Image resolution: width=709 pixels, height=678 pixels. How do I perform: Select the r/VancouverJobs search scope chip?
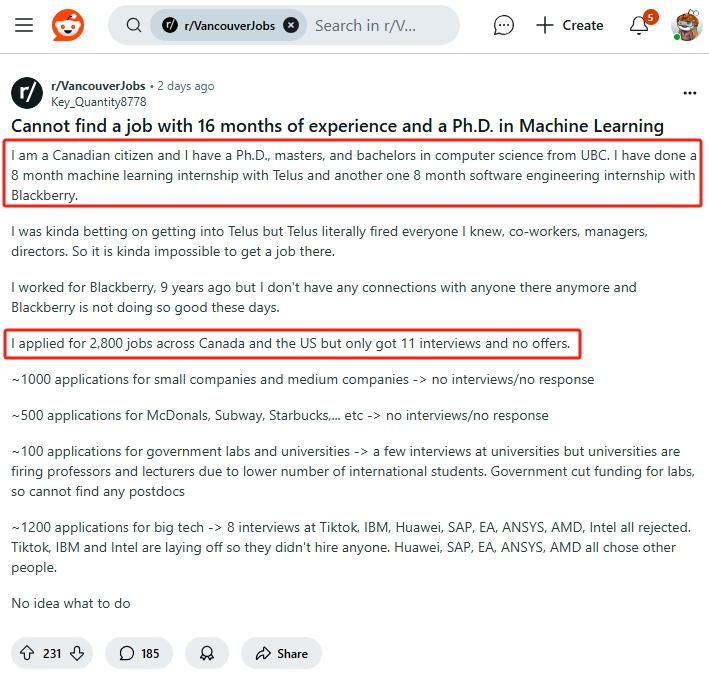pyautogui.click(x=228, y=25)
